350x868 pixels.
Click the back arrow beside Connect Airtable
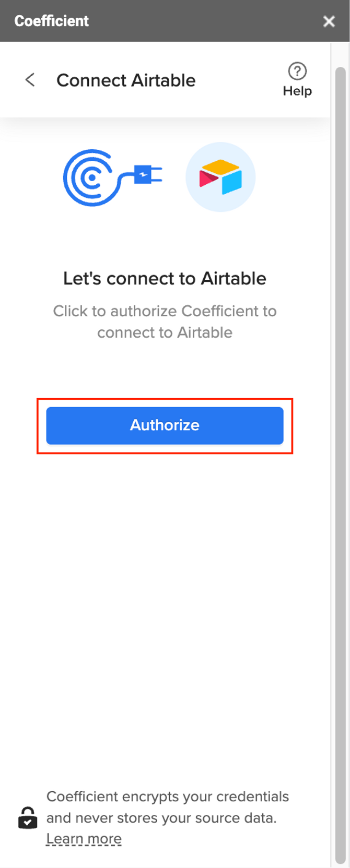(x=30, y=80)
